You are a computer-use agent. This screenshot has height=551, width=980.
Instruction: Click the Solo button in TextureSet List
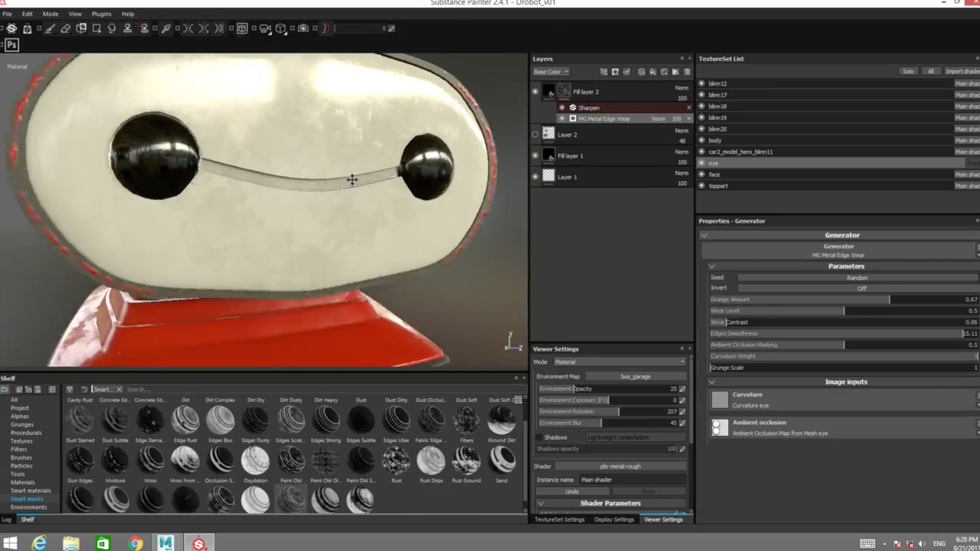[908, 71]
